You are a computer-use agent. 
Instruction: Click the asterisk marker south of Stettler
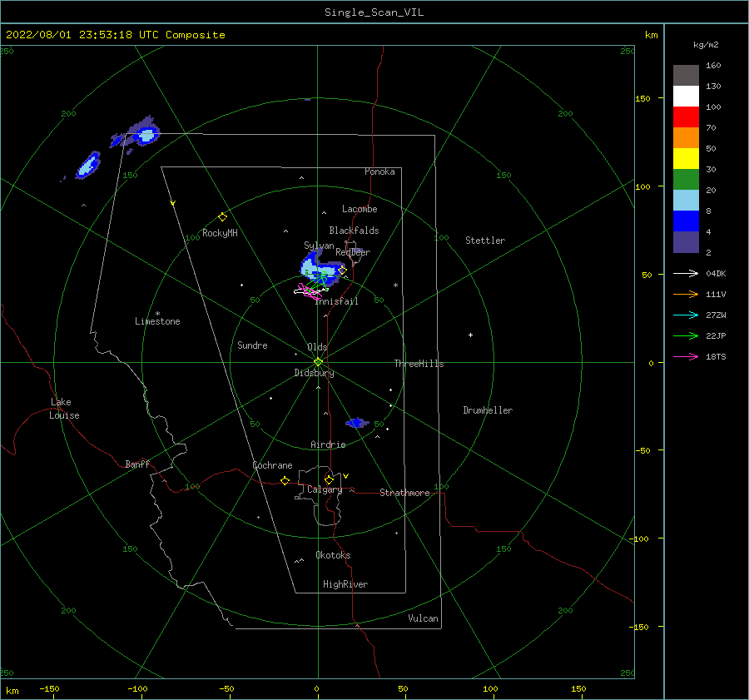(395, 285)
